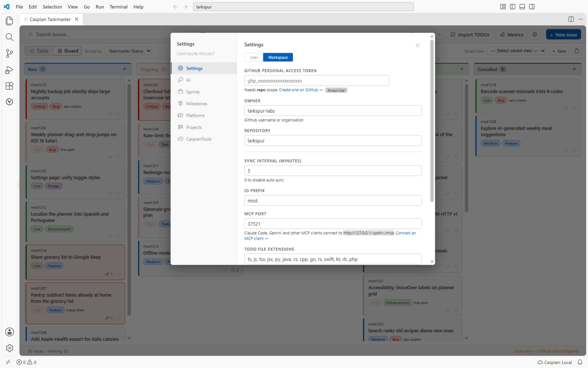588x368 pixels.
Task: Open the partially hidden filter dropdown arrow
Action: pyautogui.click(x=440, y=35)
